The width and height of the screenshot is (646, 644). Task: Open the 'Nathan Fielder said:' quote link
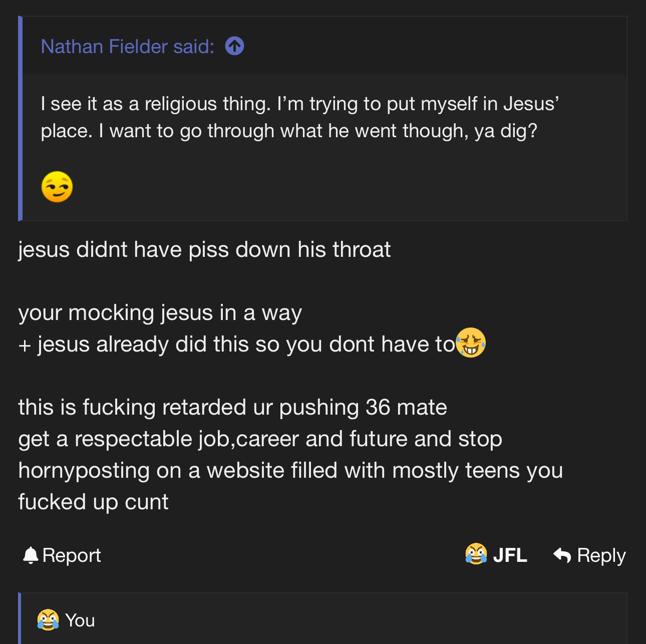(127, 47)
